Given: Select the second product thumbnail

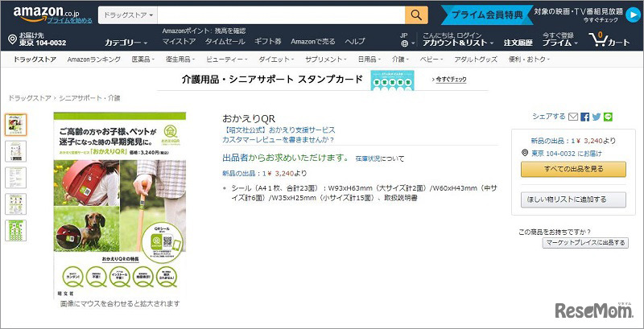Looking at the screenshot, I should (x=15, y=151).
